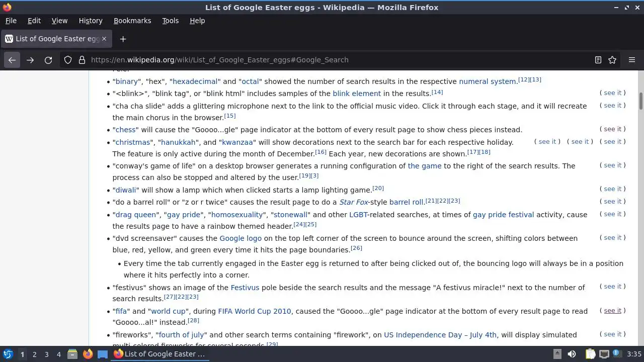Click "see it" on the fifa row
Screen dimensions: 644x362
click(x=612, y=311)
